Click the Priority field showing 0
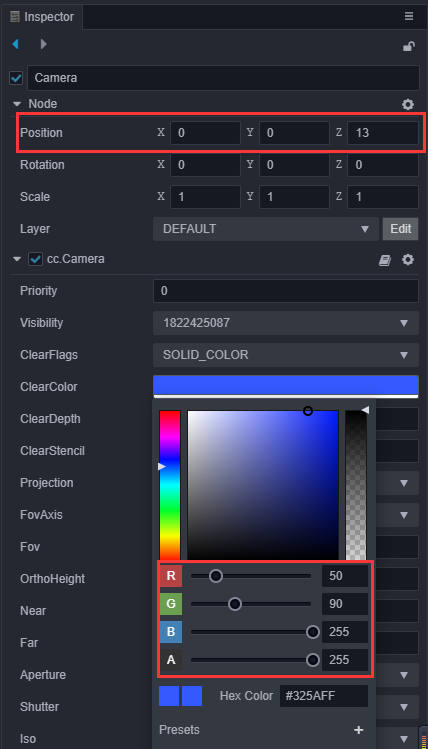 286,291
